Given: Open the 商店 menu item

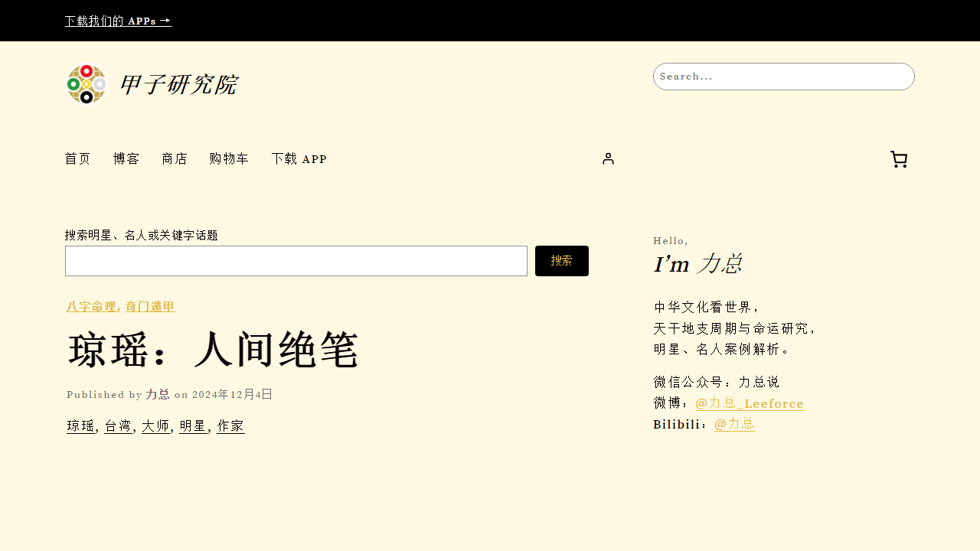Looking at the screenshot, I should [175, 158].
